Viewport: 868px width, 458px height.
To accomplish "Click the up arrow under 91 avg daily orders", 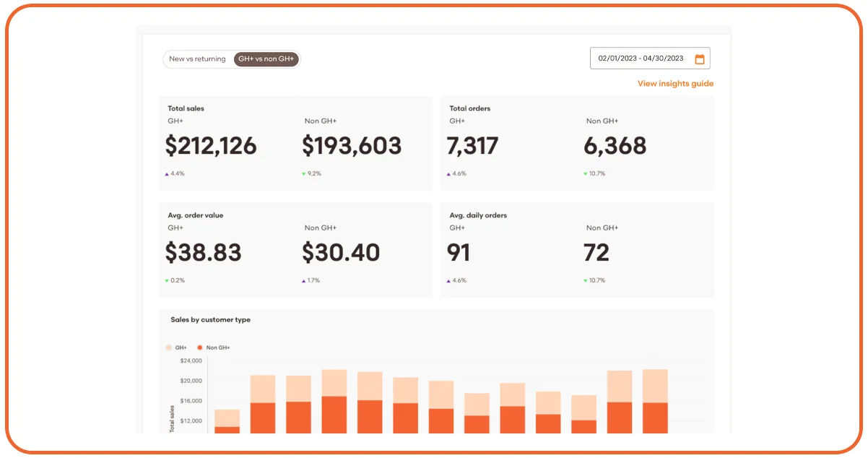I will [x=448, y=281].
